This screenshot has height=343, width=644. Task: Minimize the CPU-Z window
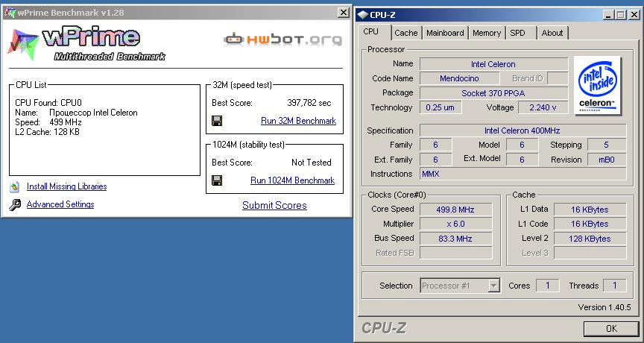tap(609, 15)
